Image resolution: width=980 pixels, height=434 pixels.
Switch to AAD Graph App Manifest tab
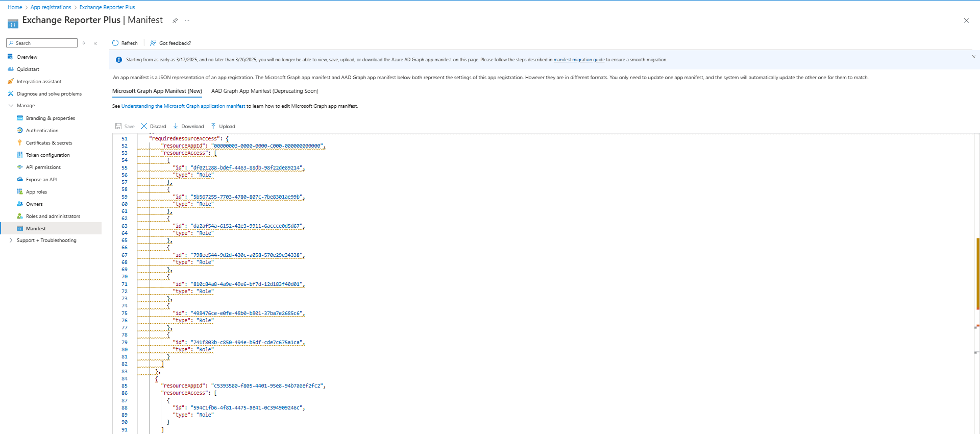pos(264,91)
